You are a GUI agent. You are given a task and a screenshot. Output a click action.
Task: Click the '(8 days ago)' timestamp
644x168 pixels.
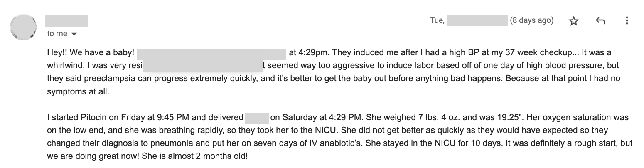[531, 20]
